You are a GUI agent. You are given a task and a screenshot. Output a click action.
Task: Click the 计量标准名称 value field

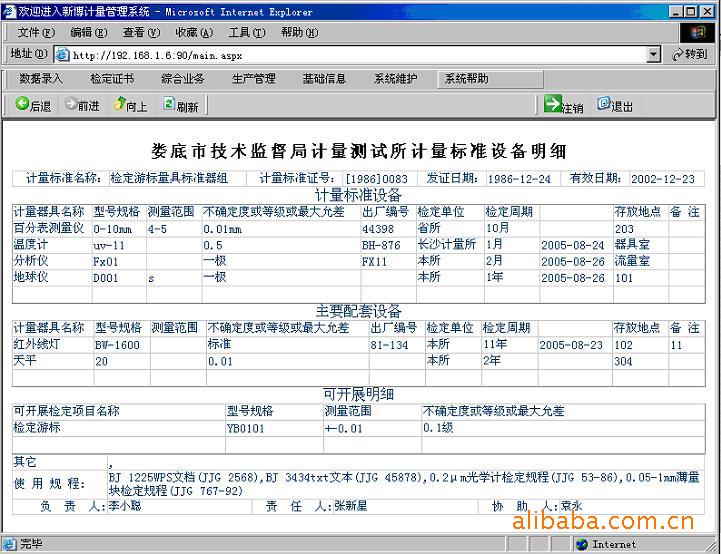[178, 179]
